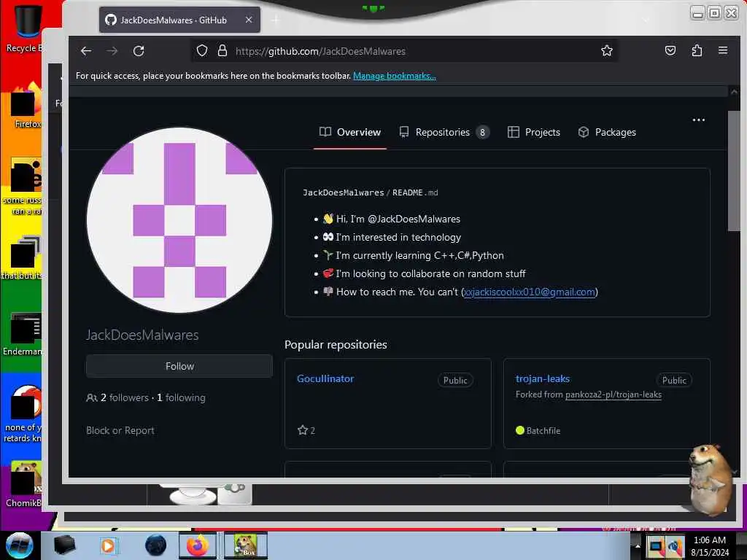Screen dimensions: 747x560
Task: Open the Firefox extensions puzzle icon
Action: 697,50
